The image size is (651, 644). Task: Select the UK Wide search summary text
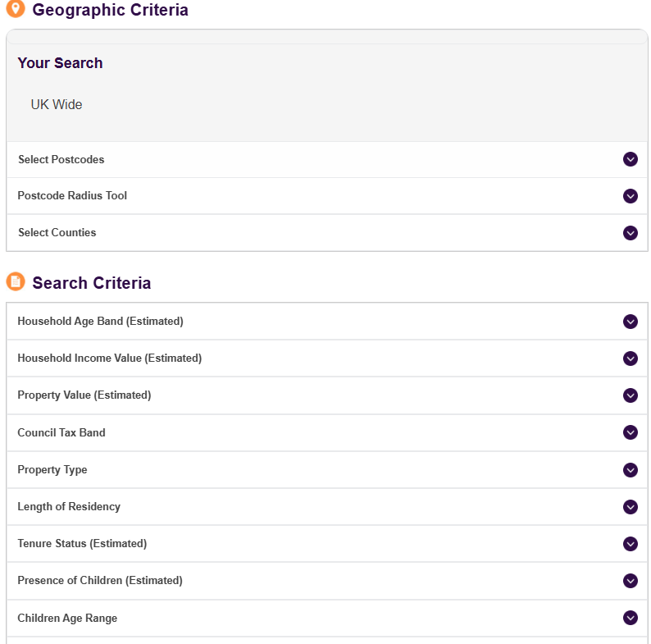(x=57, y=104)
